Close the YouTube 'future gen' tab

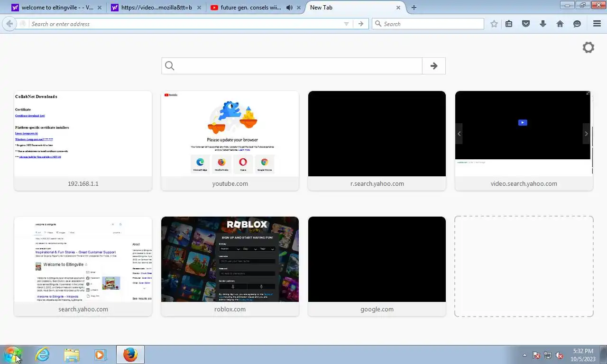pyautogui.click(x=299, y=8)
